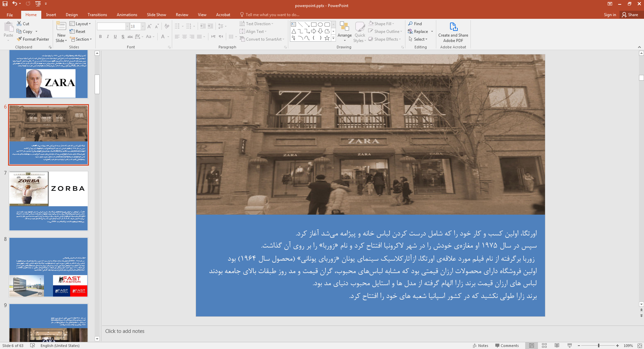
Task: Zoom out using the minus button
Action: (x=579, y=346)
